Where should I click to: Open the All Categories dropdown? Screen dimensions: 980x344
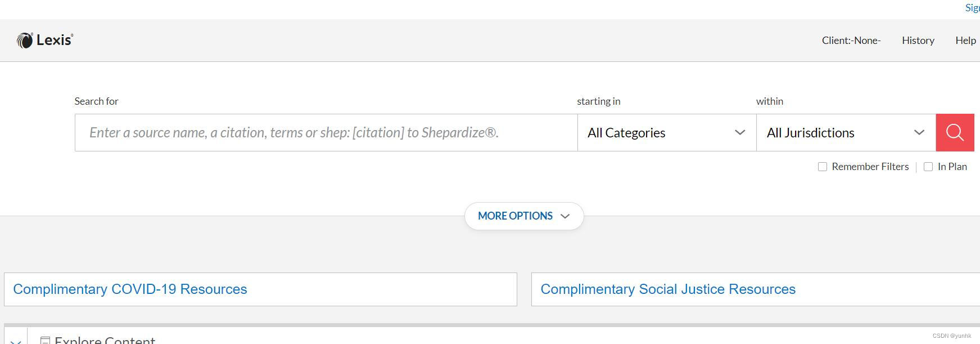tap(666, 132)
